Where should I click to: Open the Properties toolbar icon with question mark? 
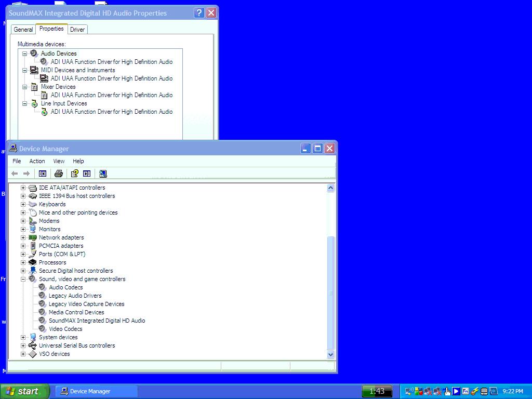pos(74,174)
